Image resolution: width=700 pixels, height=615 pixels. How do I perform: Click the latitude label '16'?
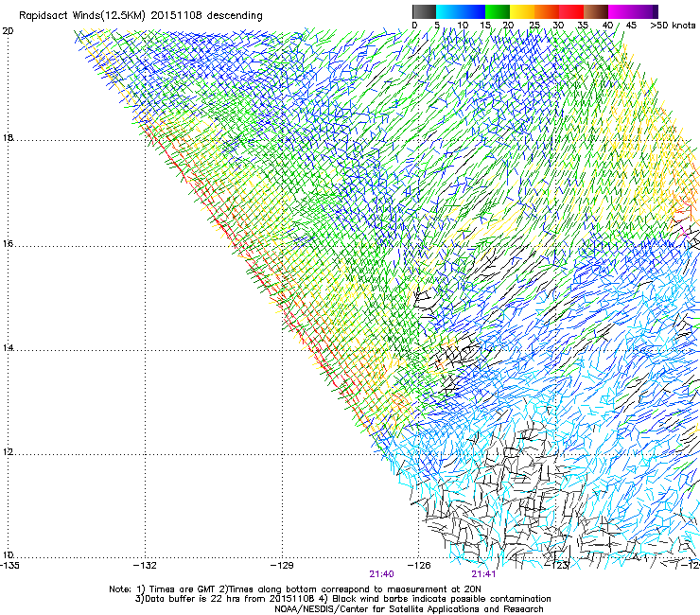[8, 244]
